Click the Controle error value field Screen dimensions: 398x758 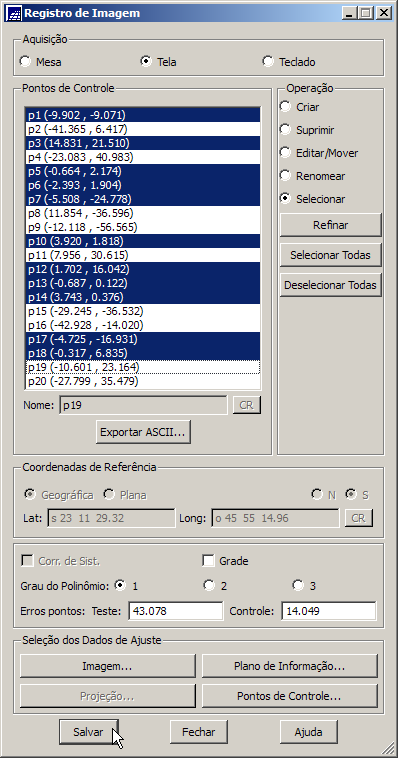329,611
